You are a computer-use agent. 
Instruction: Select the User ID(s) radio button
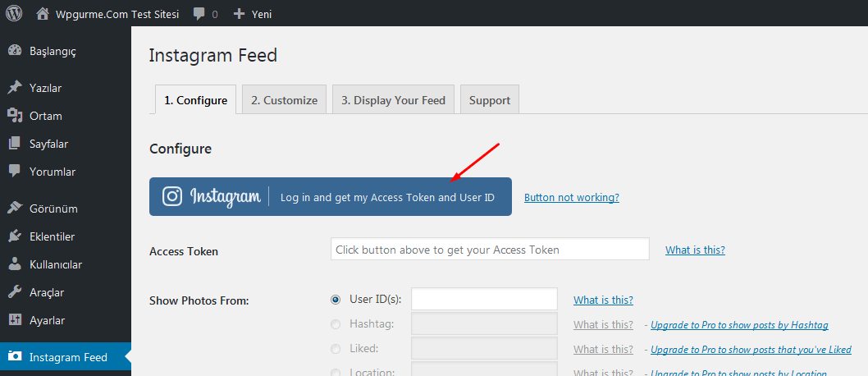[x=335, y=300]
